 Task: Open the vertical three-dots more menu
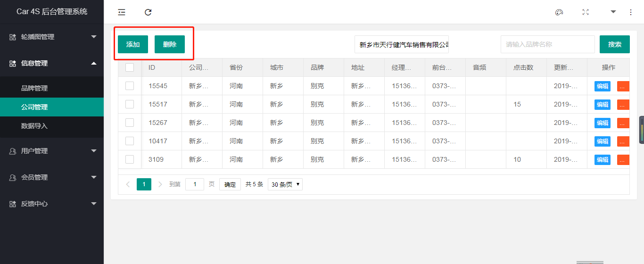(x=631, y=12)
